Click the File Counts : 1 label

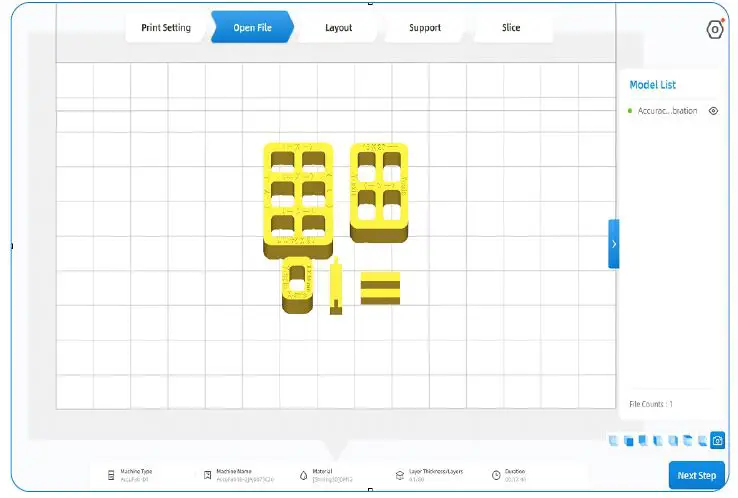coord(651,404)
